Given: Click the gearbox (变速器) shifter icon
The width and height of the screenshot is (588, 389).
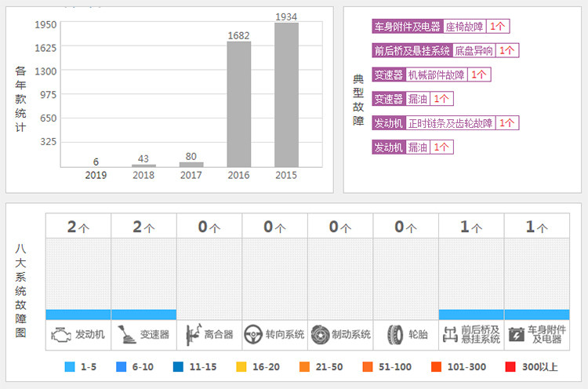Looking at the screenshot, I should tap(126, 335).
